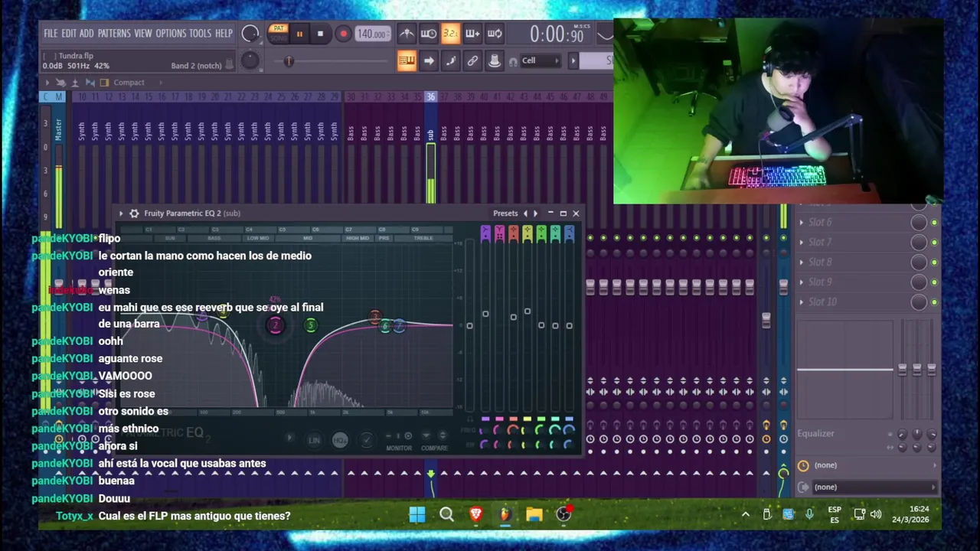Open the ADD menu
The width and height of the screenshot is (980, 551).
pos(87,34)
